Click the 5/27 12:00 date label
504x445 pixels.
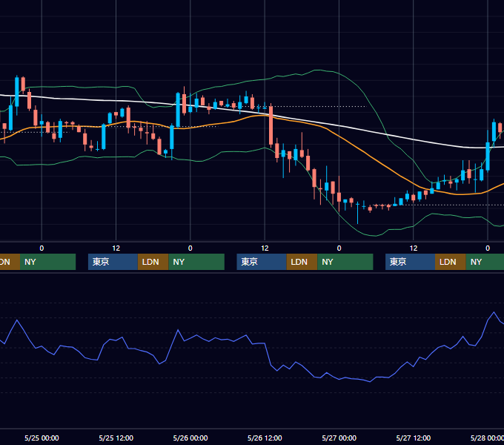414,438
